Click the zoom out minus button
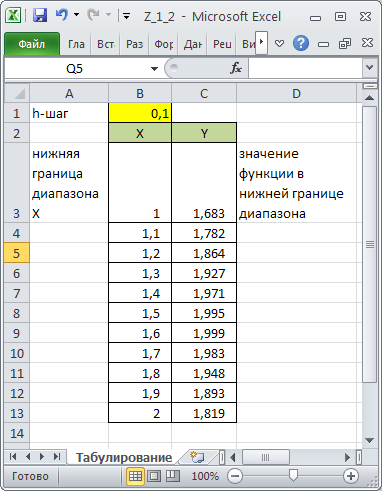The width and height of the screenshot is (382, 491). click(235, 476)
